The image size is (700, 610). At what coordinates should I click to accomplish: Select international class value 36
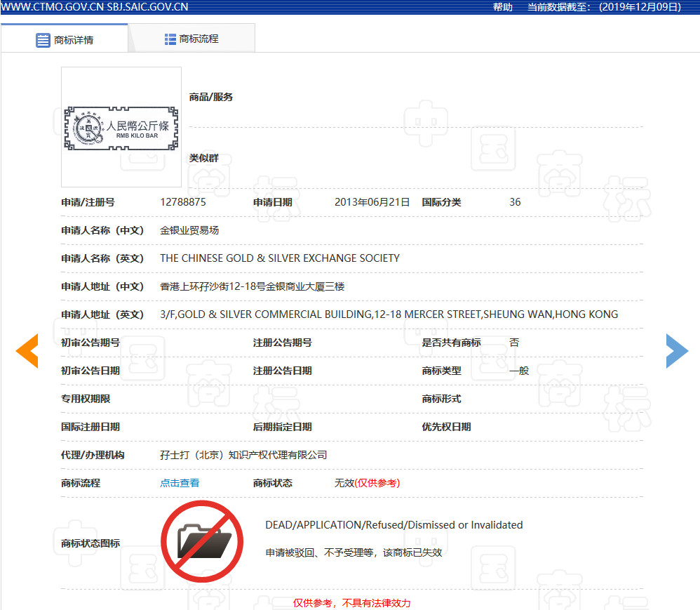pyautogui.click(x=515, y=202)
